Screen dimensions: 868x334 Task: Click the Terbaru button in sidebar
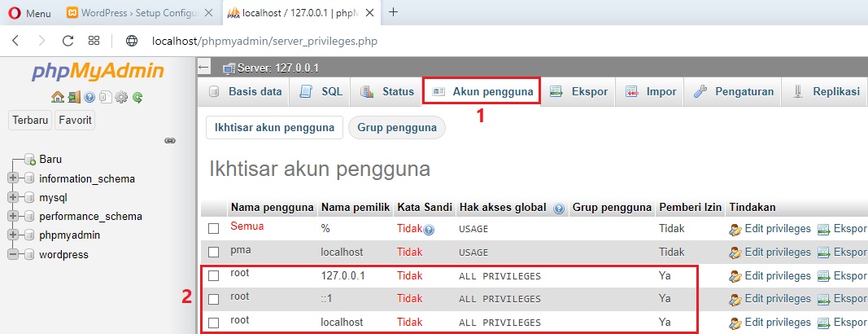point(30,121)
